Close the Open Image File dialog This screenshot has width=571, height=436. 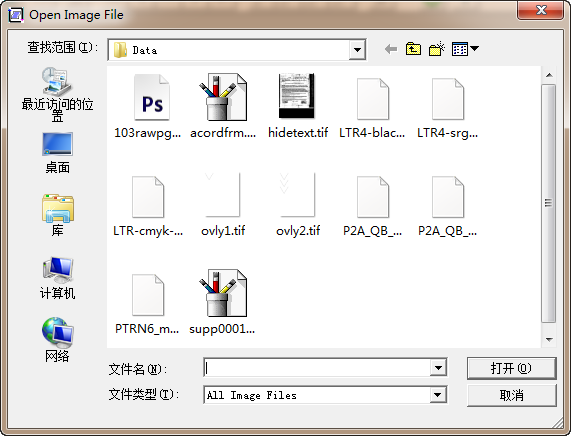[541, 10]
